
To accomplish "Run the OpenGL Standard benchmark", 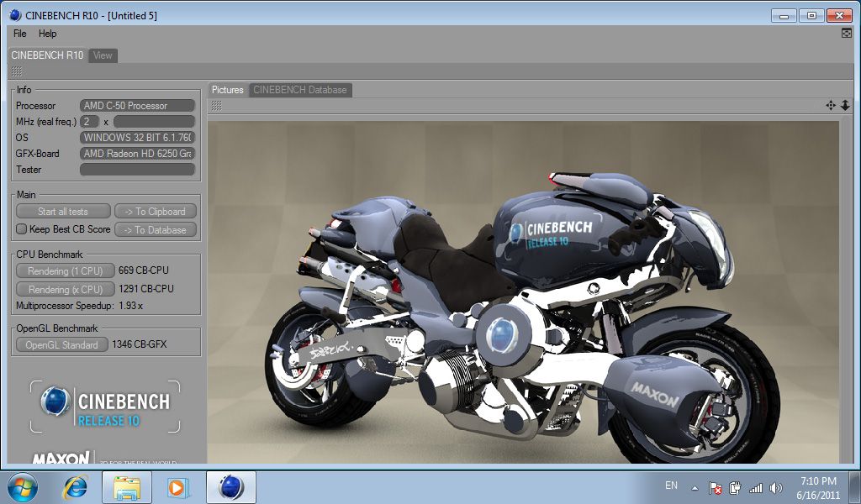I will tap(61, 344).
